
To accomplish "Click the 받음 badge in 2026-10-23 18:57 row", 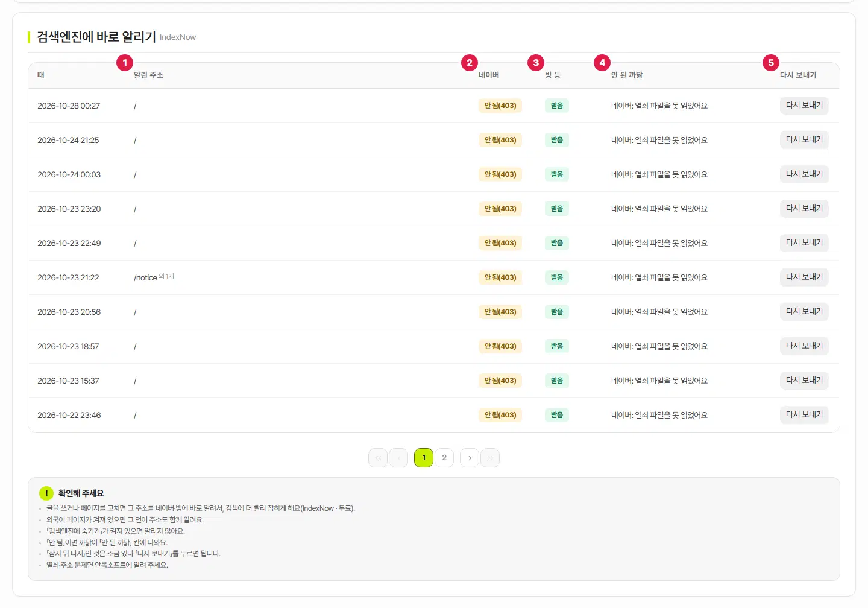I will pos(557,346).
